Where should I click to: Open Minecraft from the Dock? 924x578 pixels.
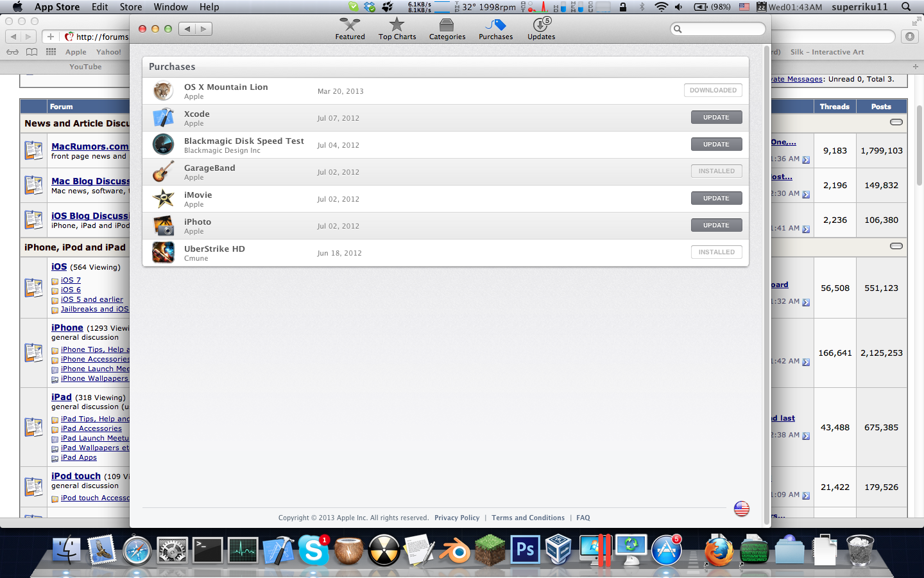point(490,550)
